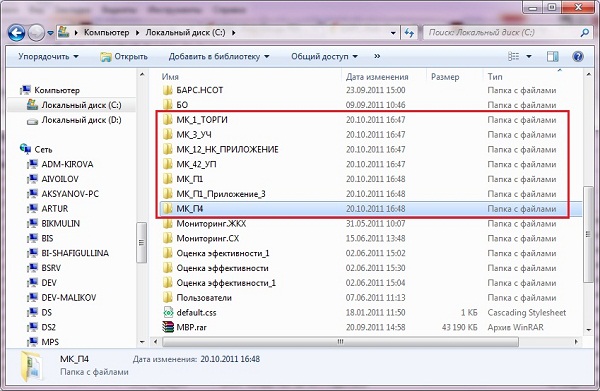Select the Пользователи folder icon
The width and height of the screenshot is (600, 391).
pos(168,298)
